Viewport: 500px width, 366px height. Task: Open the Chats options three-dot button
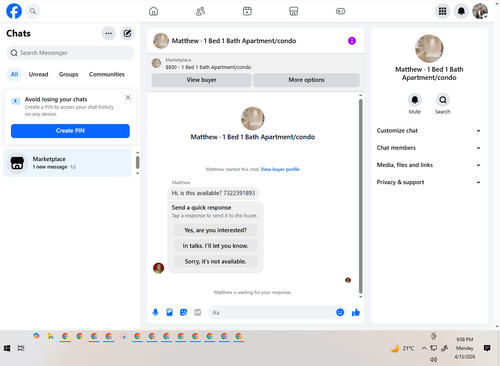pos(108,33)
